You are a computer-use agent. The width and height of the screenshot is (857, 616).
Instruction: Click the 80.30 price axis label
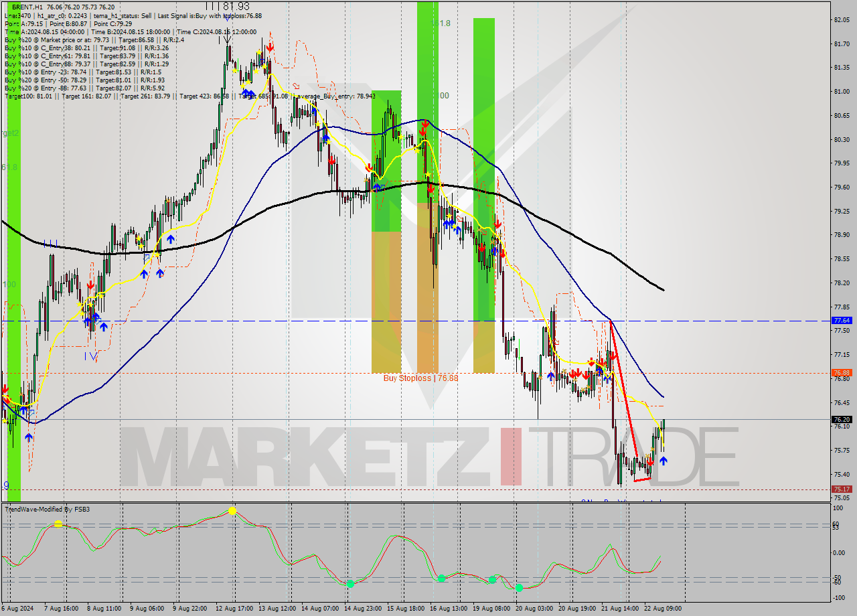(x=842, y=139)
